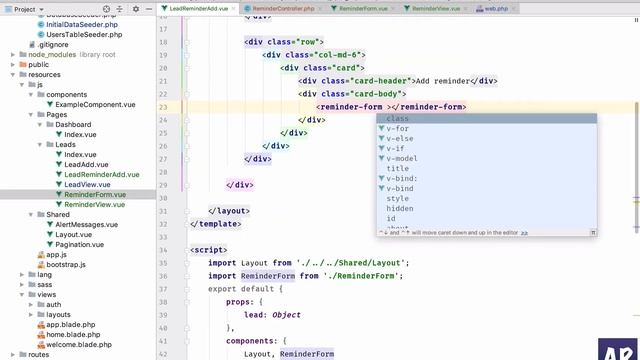Open Layout.vue file
640x360 pixels.
73,235
